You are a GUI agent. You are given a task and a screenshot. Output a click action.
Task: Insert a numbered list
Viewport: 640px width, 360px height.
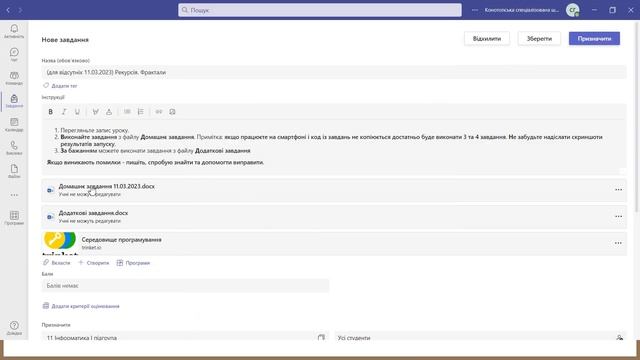pos(140,111)
